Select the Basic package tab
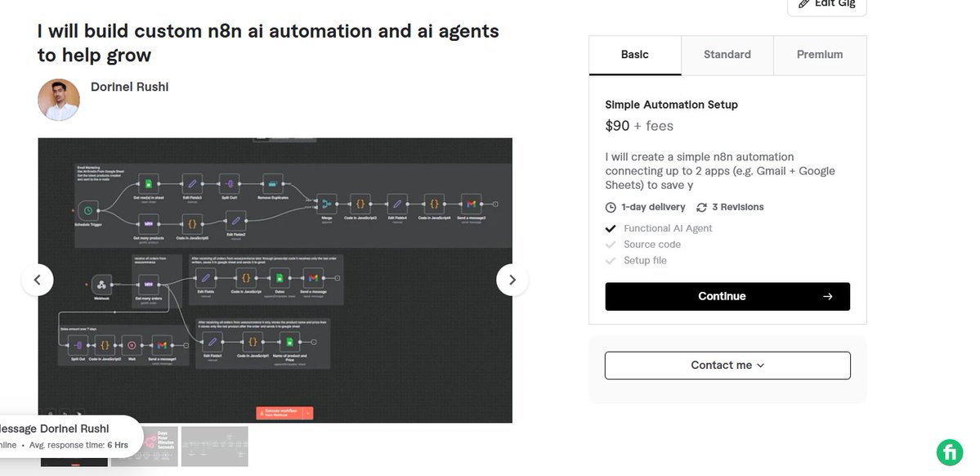 [x=635, y=55]
